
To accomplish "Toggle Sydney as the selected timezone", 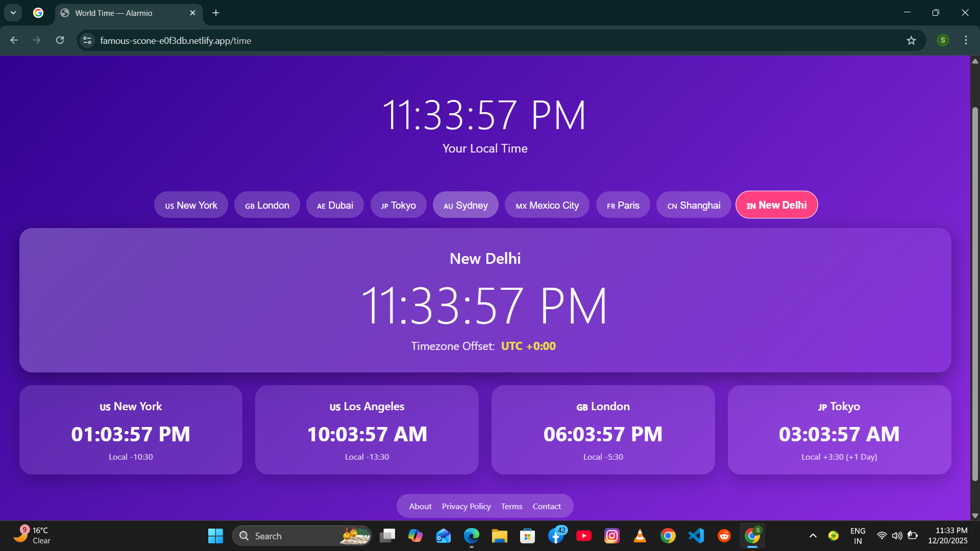I will pyautogui.click(x=465, y=205).
